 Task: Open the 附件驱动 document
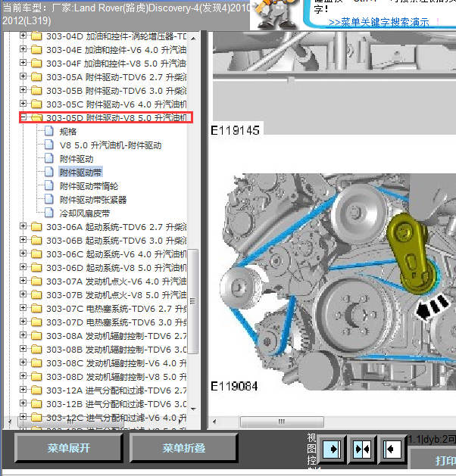[77, 159]
